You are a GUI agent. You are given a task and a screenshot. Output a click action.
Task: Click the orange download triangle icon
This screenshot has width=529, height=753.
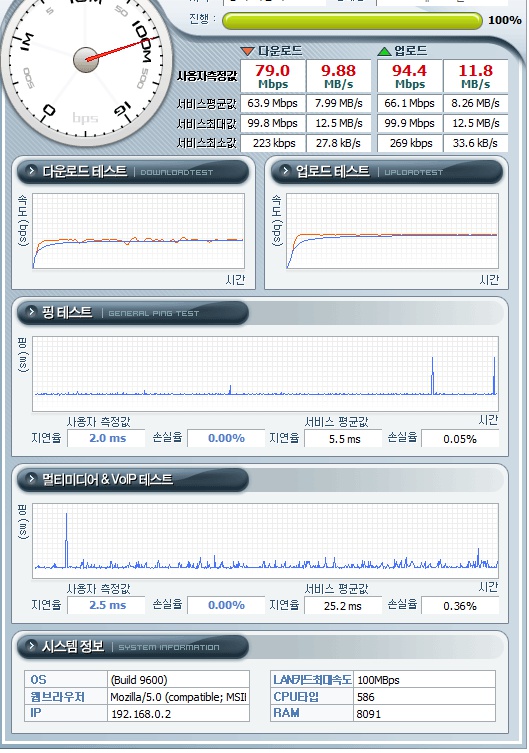[x=247, y=51]
